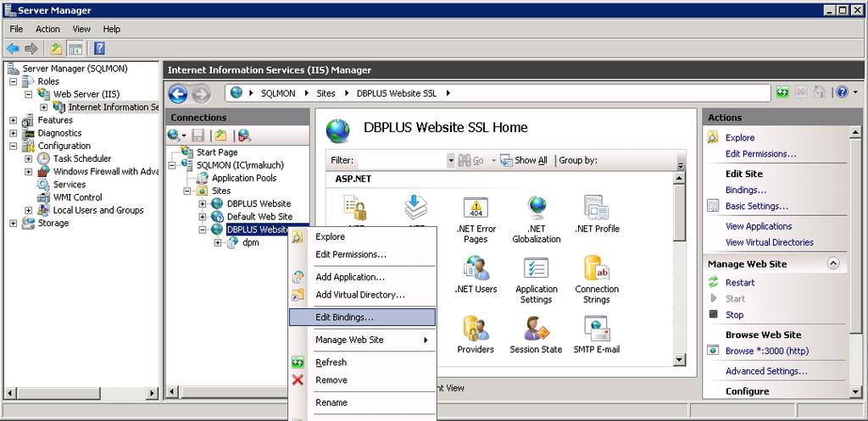This screenshot has width=868, height=421.
Task: Collapse the Configuration tree node
Action: click(14, 146)
